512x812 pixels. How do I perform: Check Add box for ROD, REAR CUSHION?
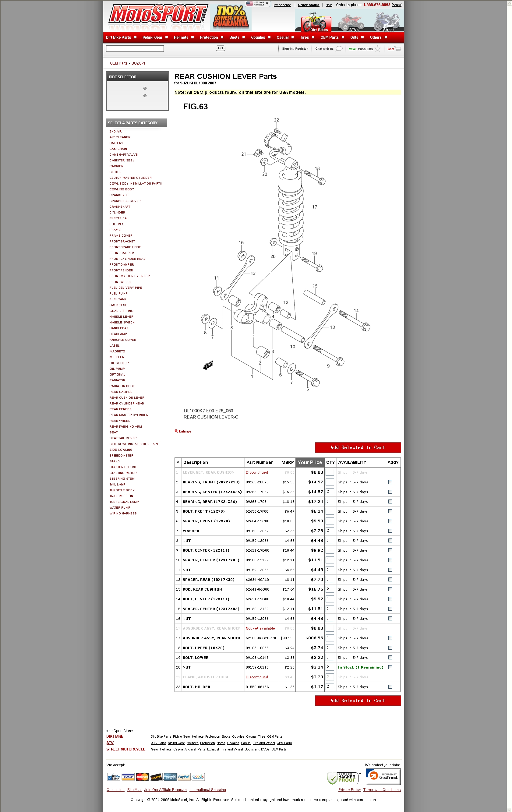(390, 589)
